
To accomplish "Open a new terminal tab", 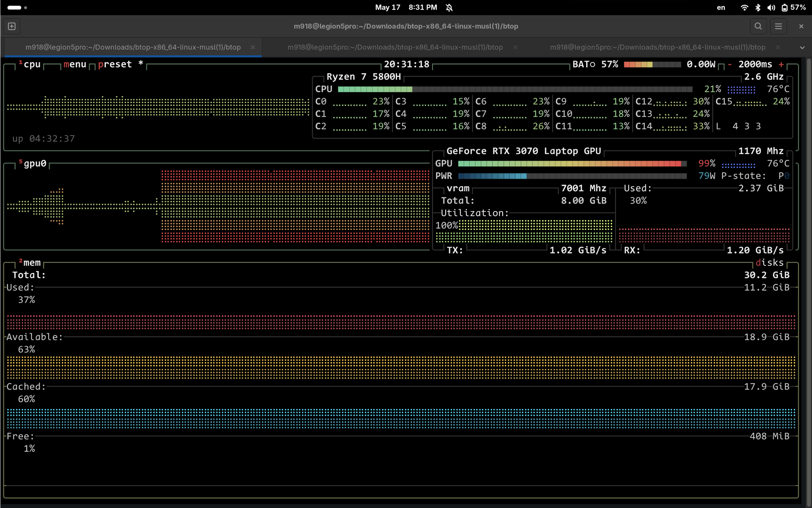I will click(x=12, y=26).
